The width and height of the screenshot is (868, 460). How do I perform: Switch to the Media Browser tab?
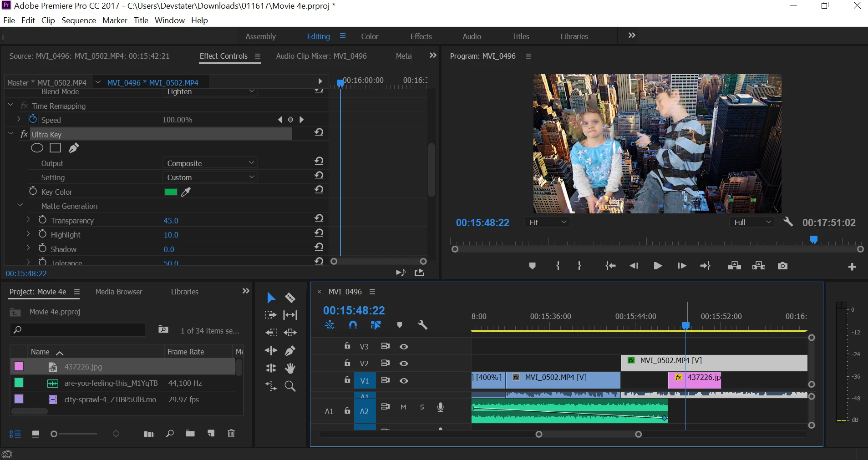[x=119, y=292]
